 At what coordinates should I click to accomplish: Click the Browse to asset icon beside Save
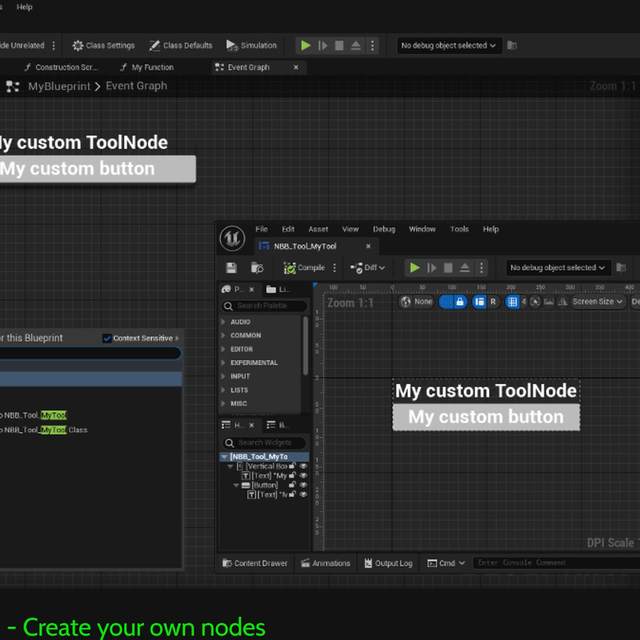click(x=257, y=268)
